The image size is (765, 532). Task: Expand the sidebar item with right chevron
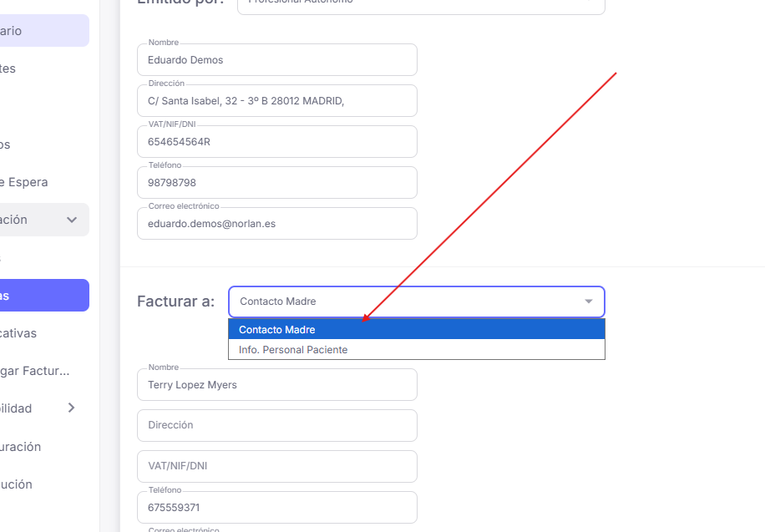click(71, 408)
